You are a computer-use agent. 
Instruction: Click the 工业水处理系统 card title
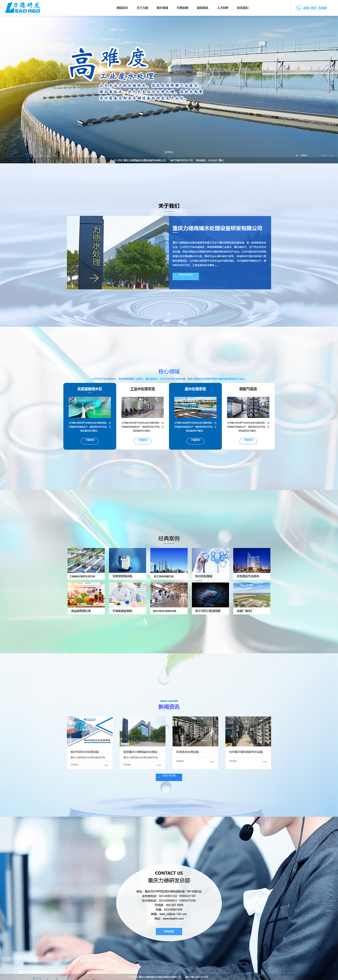point(143,389)
